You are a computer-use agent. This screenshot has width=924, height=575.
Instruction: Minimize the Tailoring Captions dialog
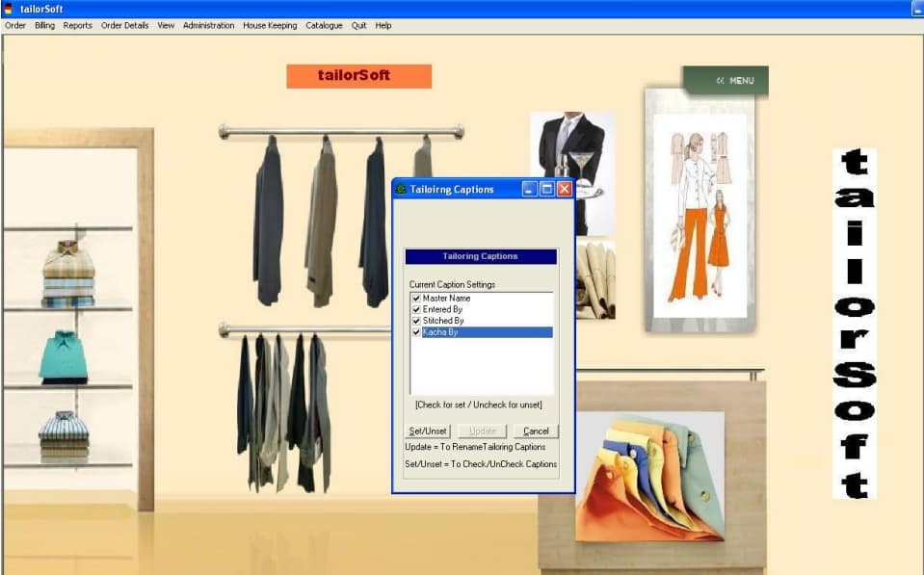click(x=530, y=190)
